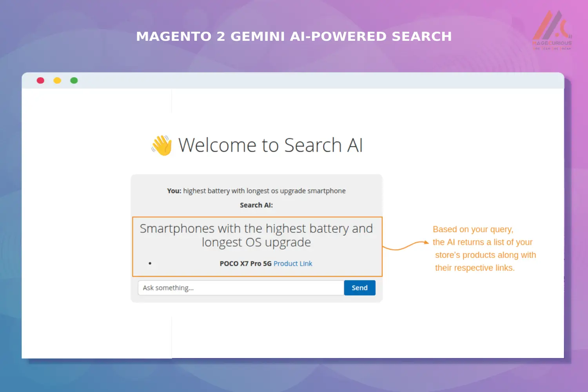Click the yellow traffic light window dot
Screen dimensions: 588x392
[x=57, y=80]
